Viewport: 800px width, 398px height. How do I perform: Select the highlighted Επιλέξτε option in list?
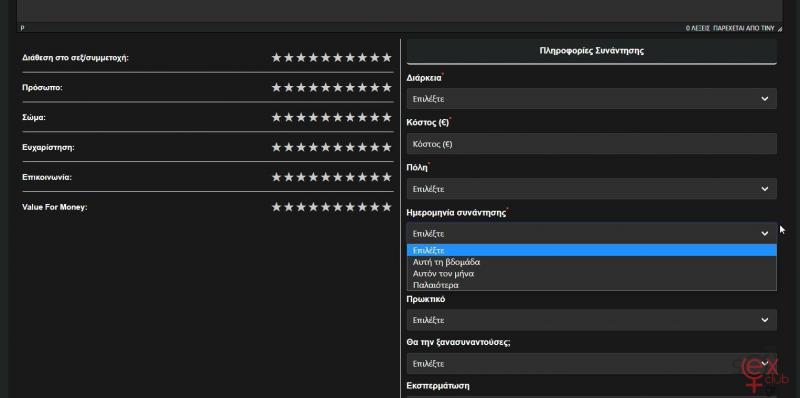tap(591, 250)
